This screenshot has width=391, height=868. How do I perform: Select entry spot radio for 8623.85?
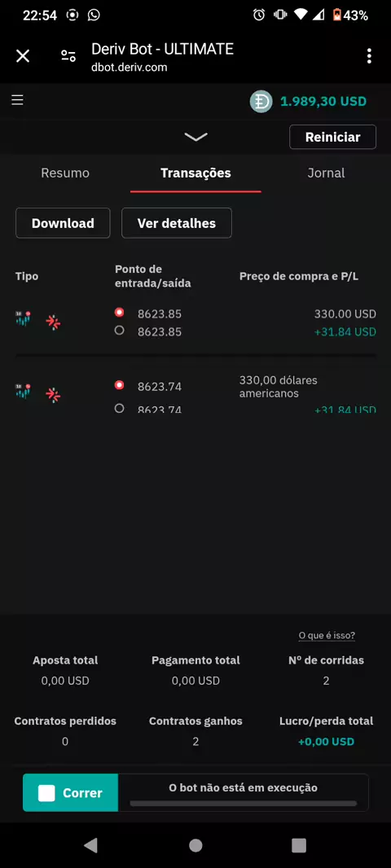click(x=119, y=313)
